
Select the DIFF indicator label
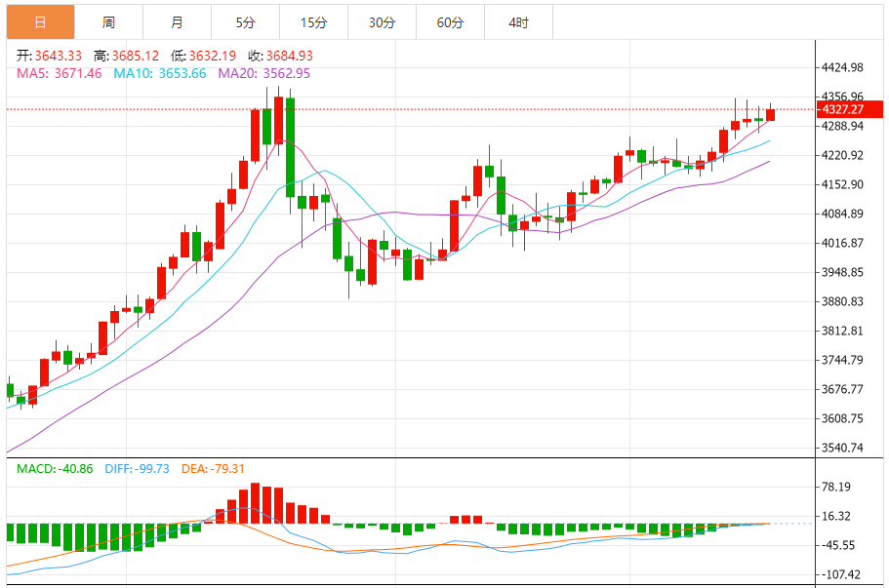[136, 469]
